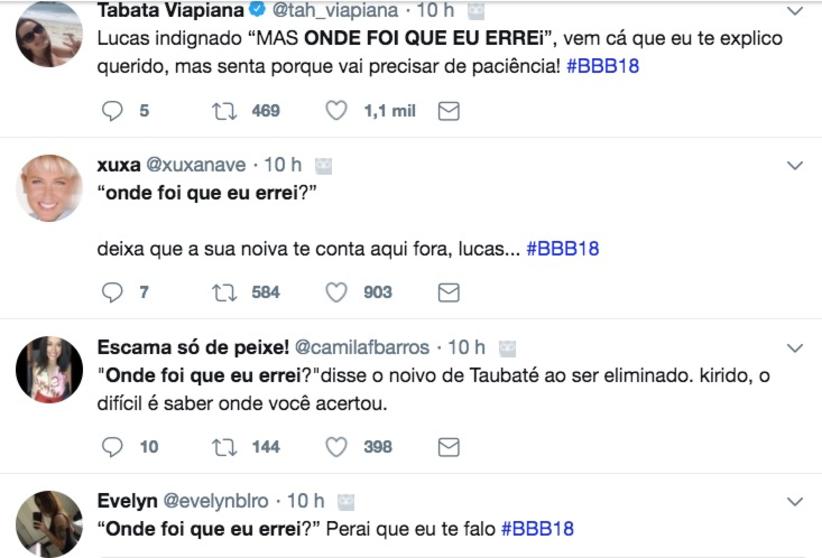Open the #BBB18 hashtag in Evelyn's tweet
This screenshot has height=558, width=822.
click(x=537, y=527)
